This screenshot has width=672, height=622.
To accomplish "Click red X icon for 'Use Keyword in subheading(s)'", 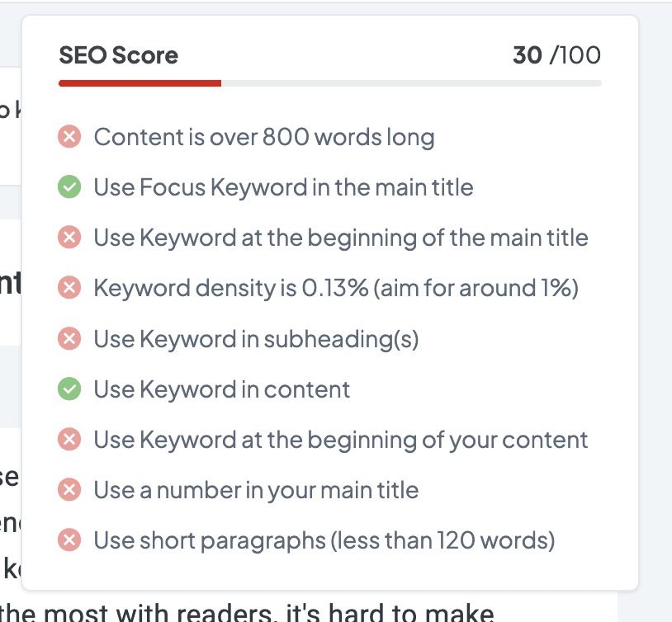I will pyautogui.click(x=69, y=339).
